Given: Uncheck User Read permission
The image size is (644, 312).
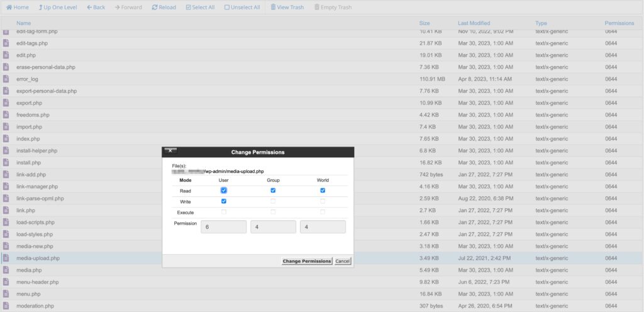Looking at the screenshot, I should [x=224, y=191].
